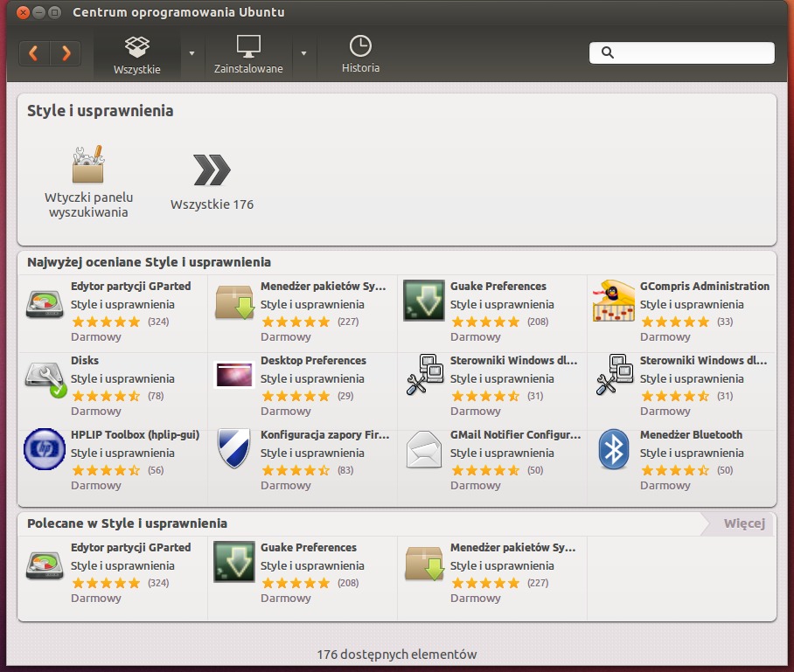Click the GCompris Administration icon
The height and width of the screenshot is (672, 794).
point(614,301)
